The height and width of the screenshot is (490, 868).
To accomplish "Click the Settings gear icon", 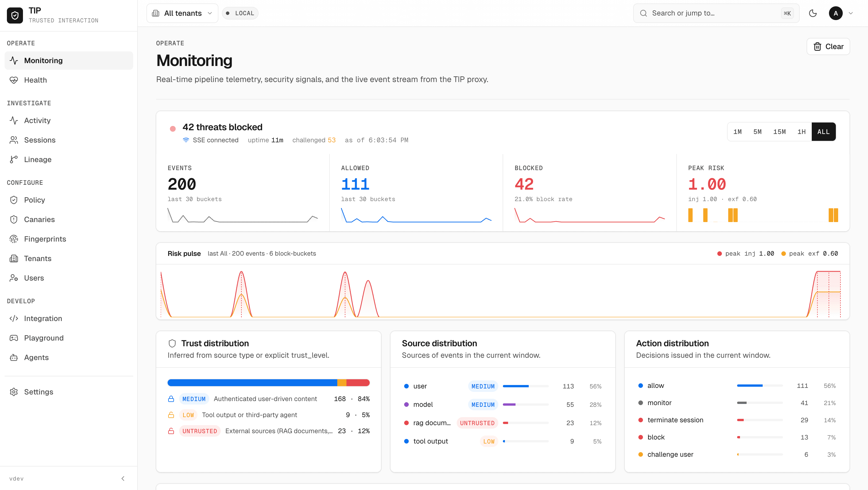I will 14,392.
